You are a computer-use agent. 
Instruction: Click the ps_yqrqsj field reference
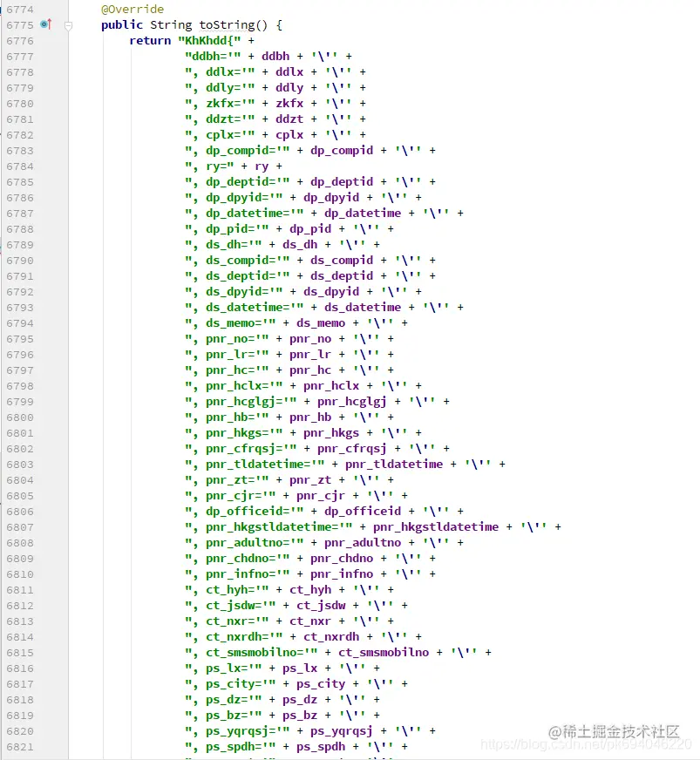[342, 731]
